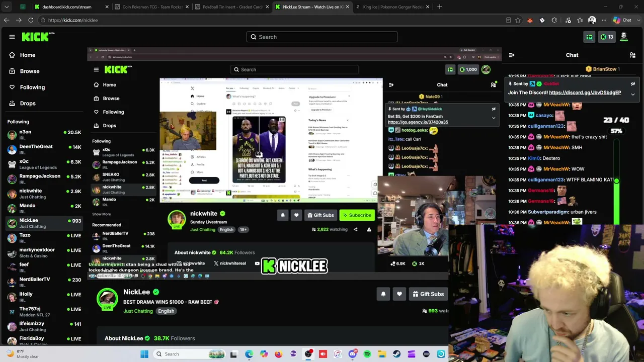Viewport: 644px width, 362px height.
Task: Open The757cj's channel in the sidebar
Action: click(43, 311)
